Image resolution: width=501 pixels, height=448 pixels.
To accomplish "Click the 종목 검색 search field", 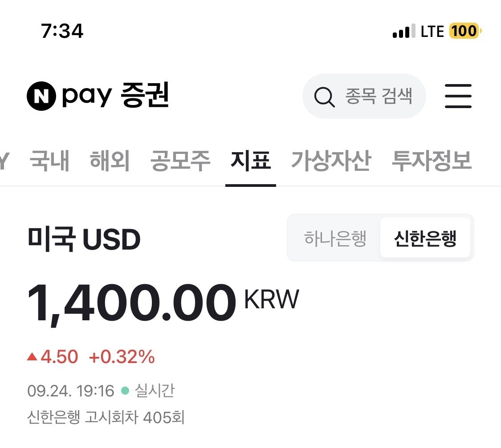I will point(378,96).
